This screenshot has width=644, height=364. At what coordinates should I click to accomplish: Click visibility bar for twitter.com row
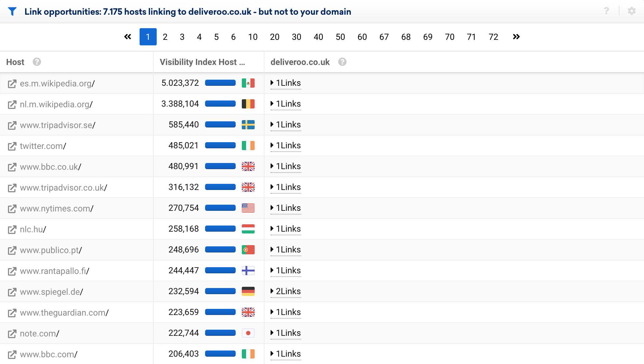click(x=220, y=145)
